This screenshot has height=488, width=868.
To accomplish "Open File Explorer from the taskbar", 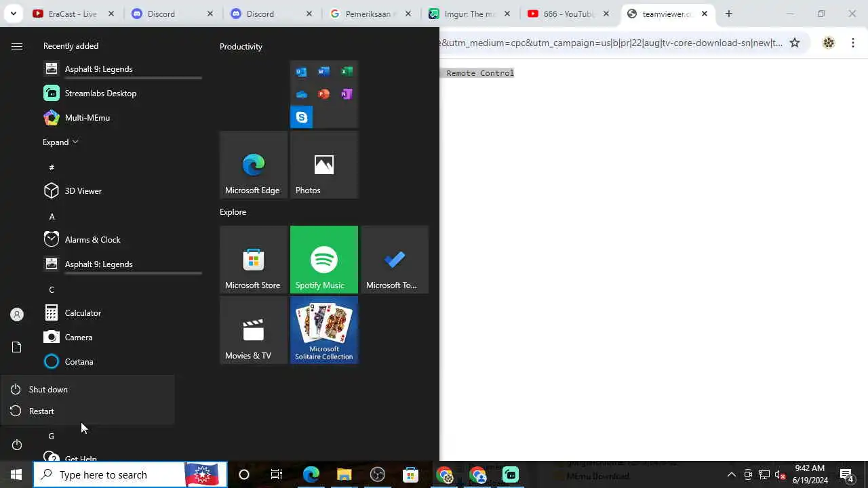I will (344, 474).
